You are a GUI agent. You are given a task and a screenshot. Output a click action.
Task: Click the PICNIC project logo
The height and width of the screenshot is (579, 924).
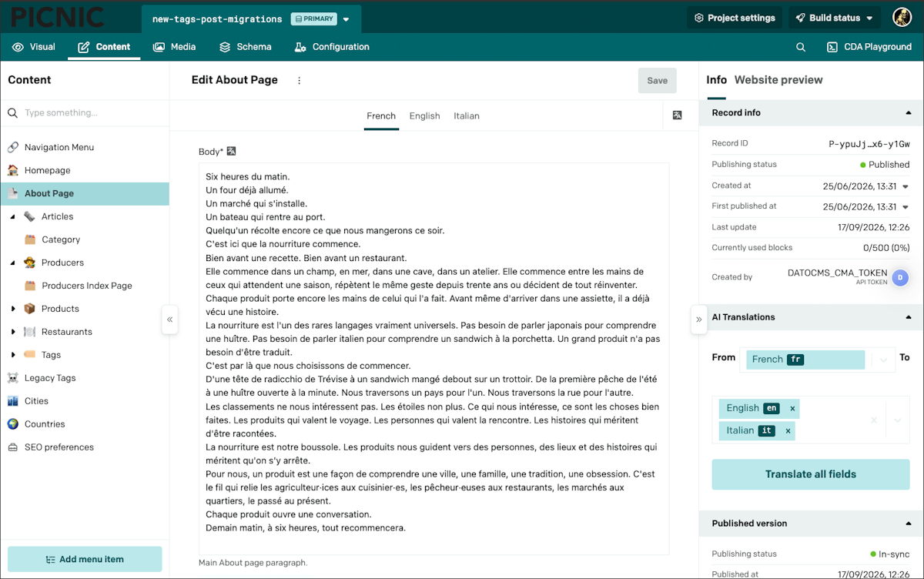[x=59, y=17]
